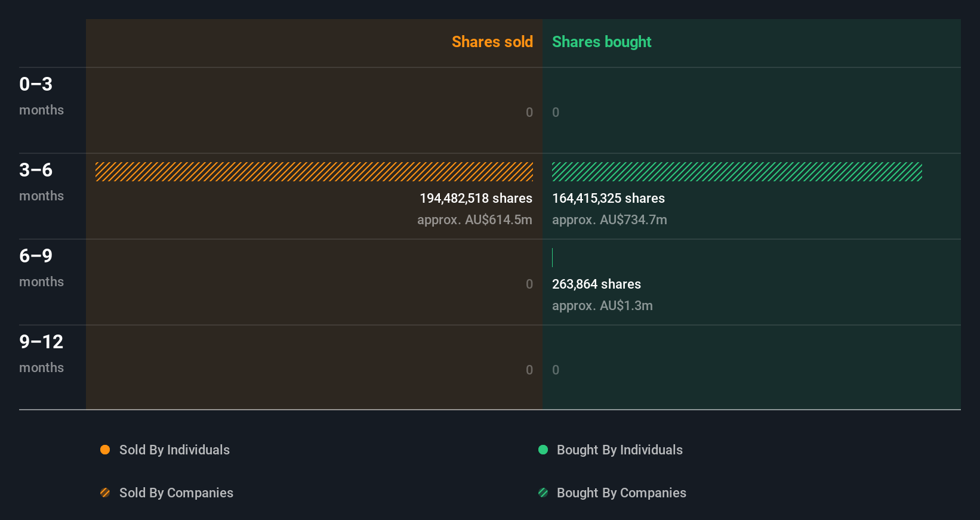Image resolution: width=980 pixels, height=520 pixels.
Task: Click approx. AU$614.5m text
Action: [474, 219]
